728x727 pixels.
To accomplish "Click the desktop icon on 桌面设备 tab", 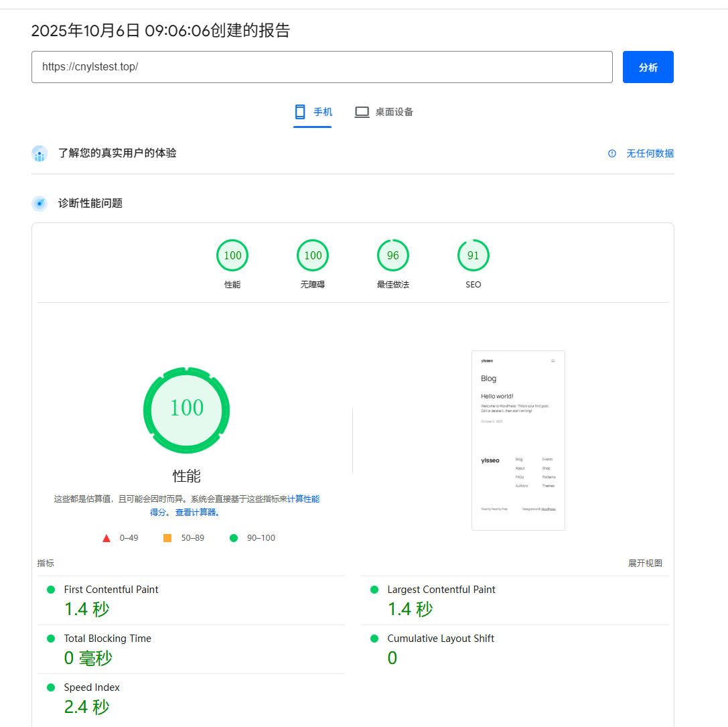I will [362, 112].
